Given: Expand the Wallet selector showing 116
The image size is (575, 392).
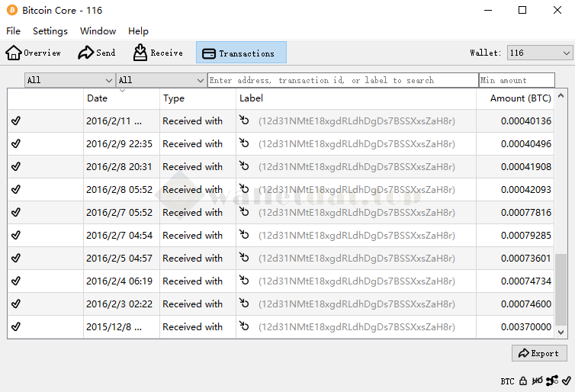Looking at the screenshot, I should pos(540,53).
